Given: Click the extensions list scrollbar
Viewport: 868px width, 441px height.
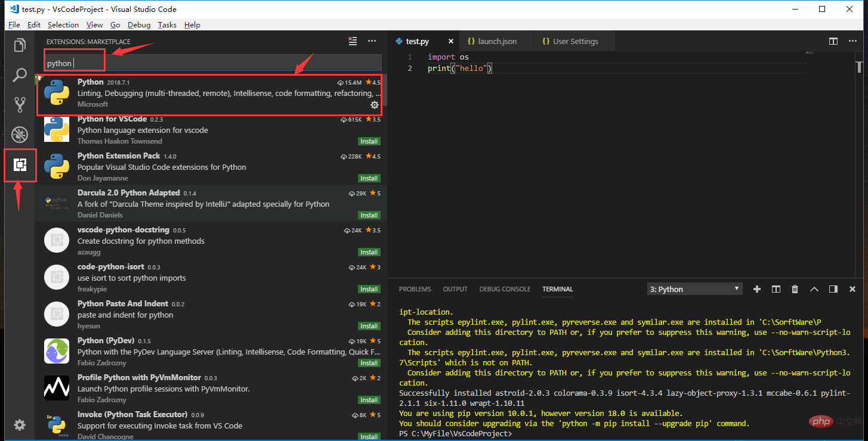Looking at the screenshot, I should (384, 89).
